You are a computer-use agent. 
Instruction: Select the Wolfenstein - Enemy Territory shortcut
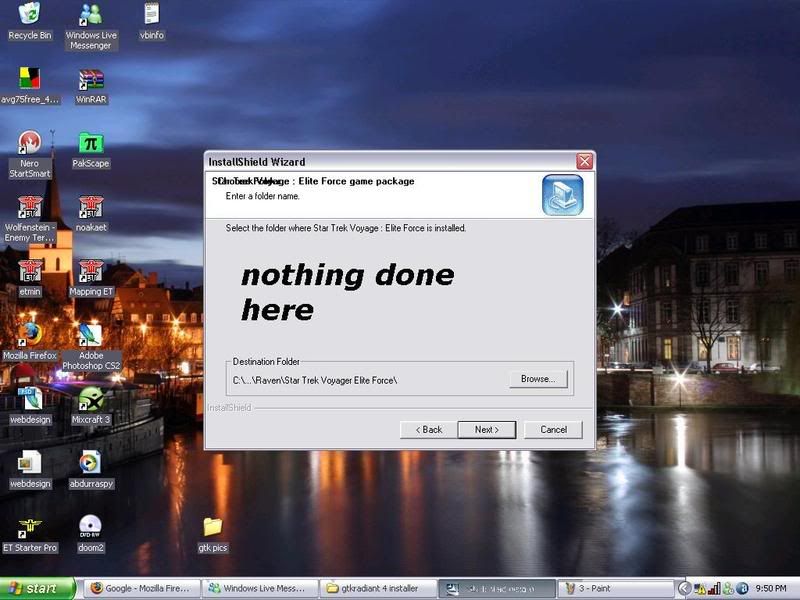(x=29, y=208)
